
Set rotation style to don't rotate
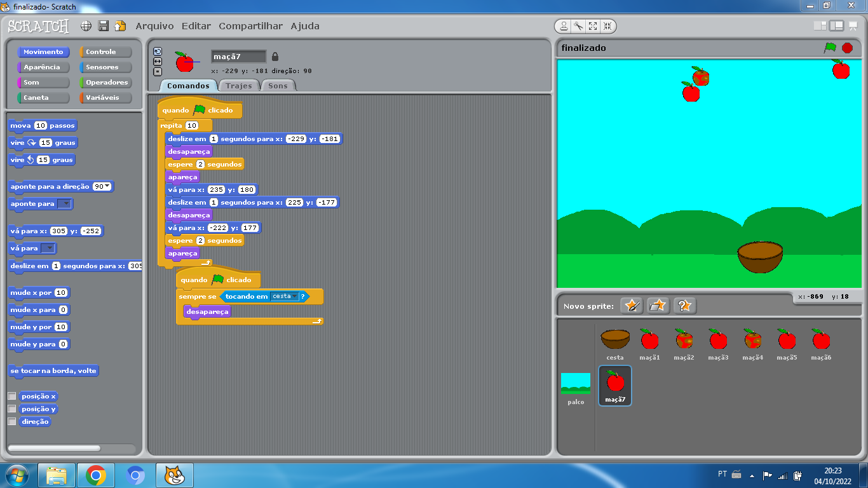tap(158, 72)
